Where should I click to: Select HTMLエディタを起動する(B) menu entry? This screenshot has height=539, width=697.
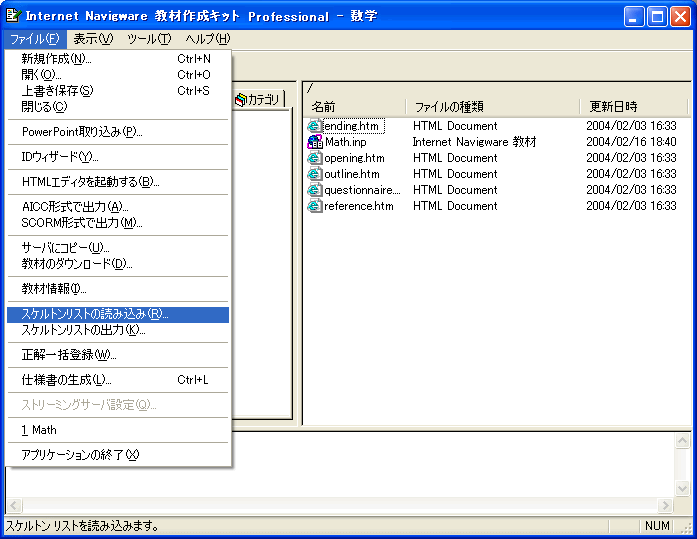coord(118,182)
